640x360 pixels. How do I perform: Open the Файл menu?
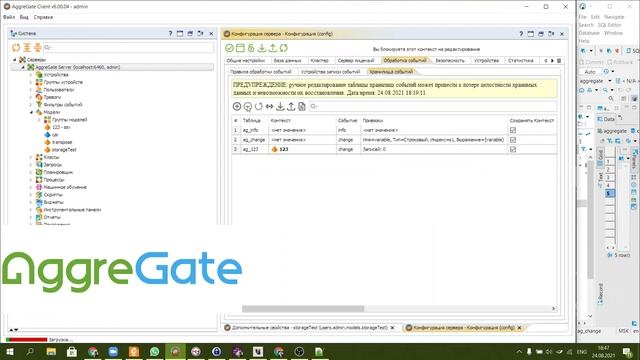point(9,17)
